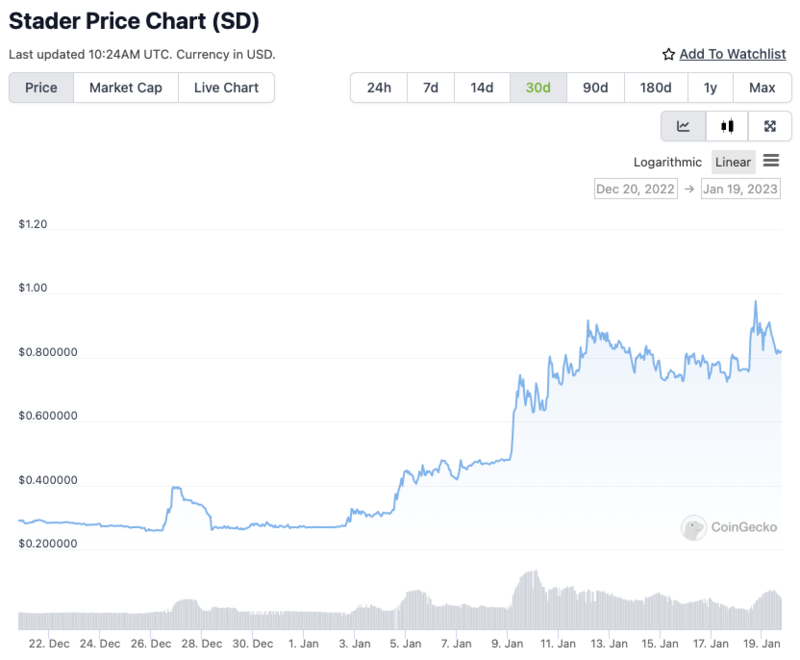Set range to 7d
Screen dimensions: 800x660
pos(431,88)
